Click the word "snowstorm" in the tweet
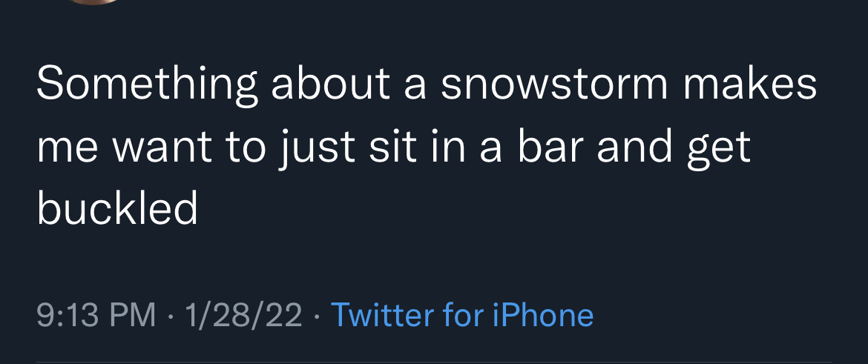The width and height of the screenshot is (868, 364). (554, 85)
